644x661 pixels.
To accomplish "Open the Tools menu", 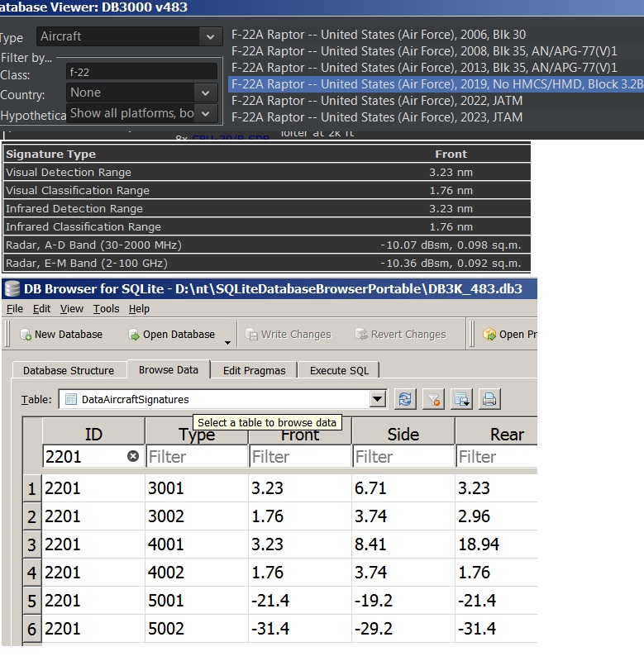I will pyautogui.click(x=107, y=309).
